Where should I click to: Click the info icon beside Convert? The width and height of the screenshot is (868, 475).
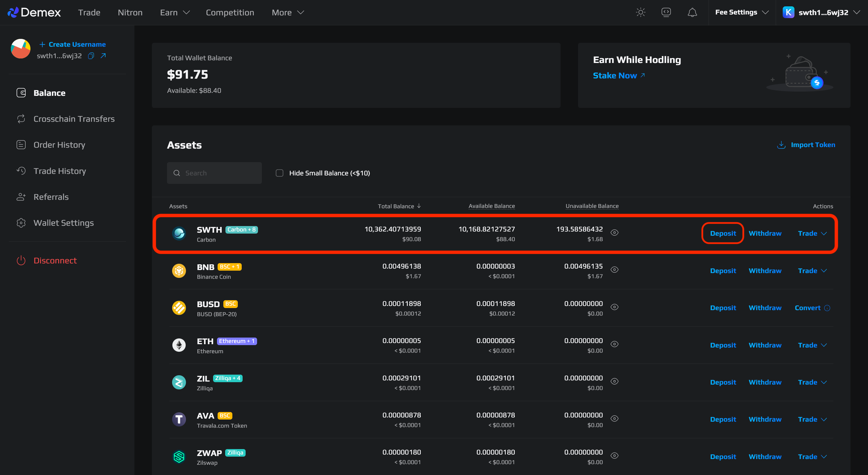827,308
